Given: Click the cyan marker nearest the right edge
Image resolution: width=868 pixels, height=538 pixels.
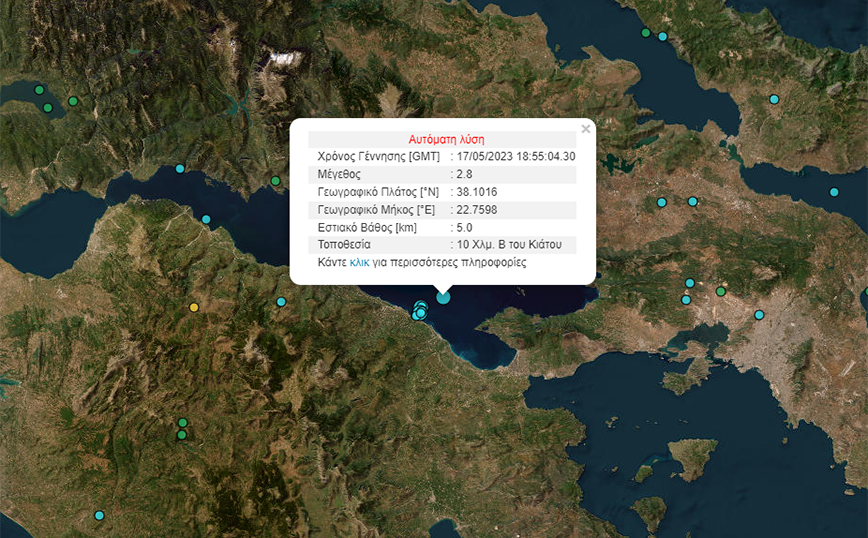Looking at the screenshot, I should 834,192.
